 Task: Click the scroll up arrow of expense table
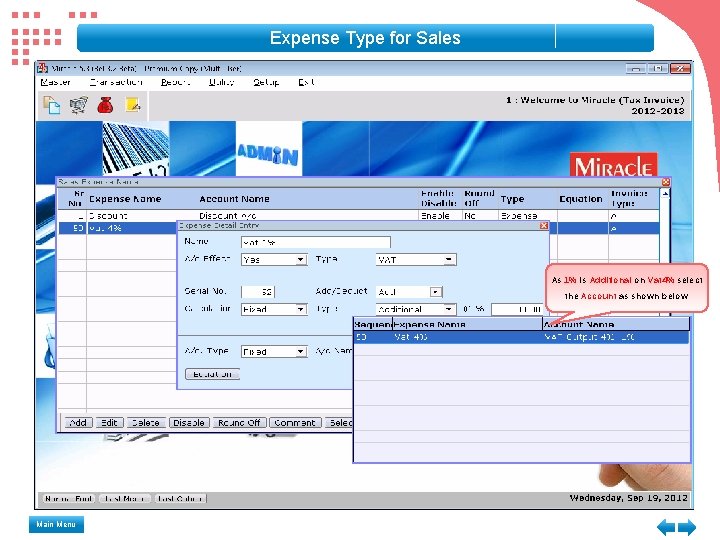(665, 194)
